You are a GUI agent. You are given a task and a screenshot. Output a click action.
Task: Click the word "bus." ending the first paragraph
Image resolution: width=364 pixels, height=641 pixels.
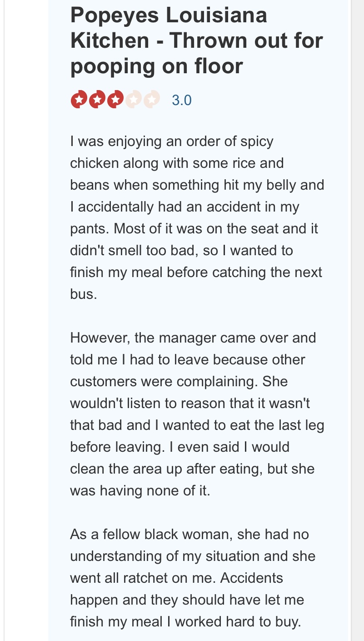coord(84,294)
